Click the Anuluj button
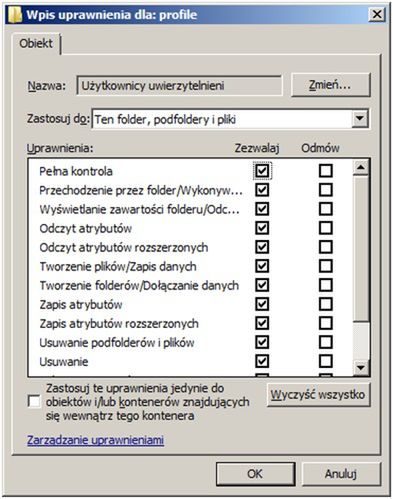Image resolution: width=393 pixels, height=499 pixels. 341,474
